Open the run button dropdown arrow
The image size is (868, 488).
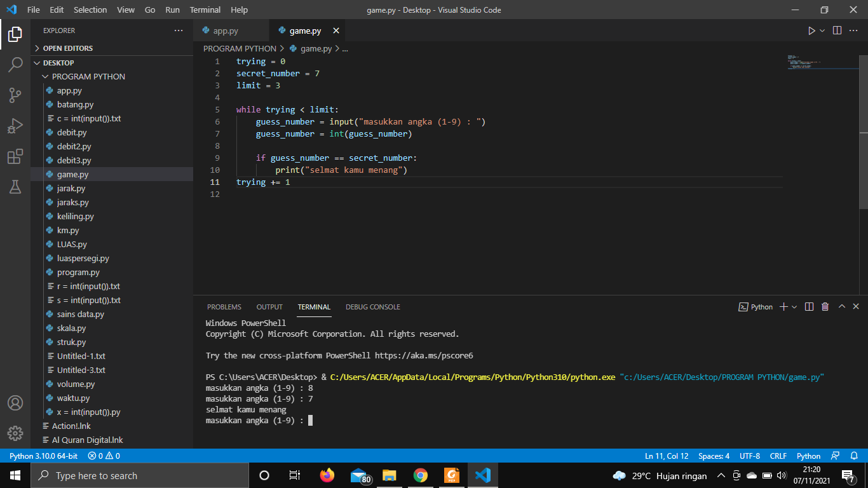tap(822, 30)
